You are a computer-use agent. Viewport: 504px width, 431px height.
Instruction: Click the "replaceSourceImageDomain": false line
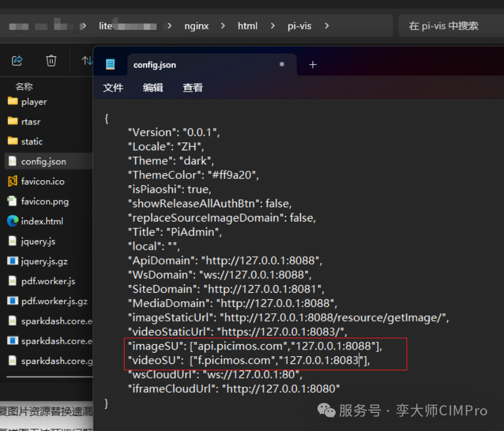[222, 217]
